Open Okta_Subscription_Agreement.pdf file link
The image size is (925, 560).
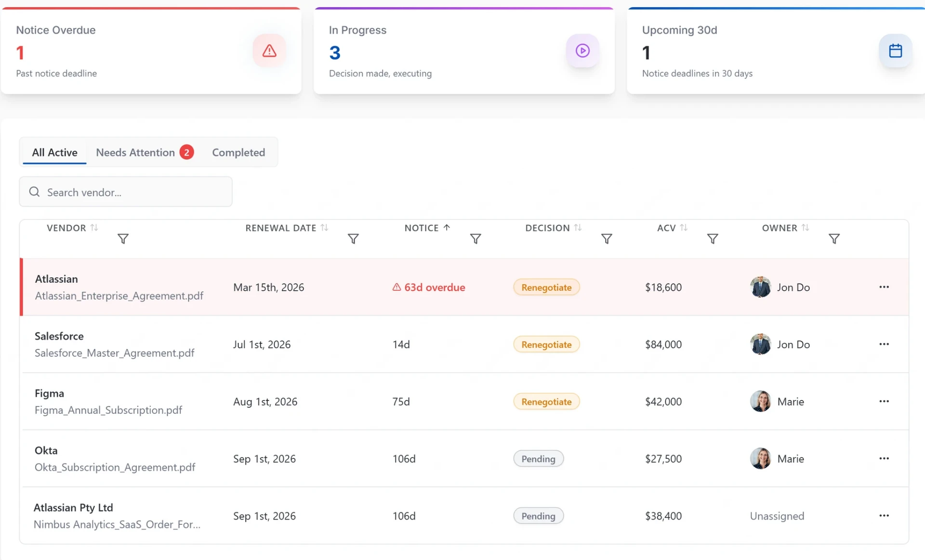coord(115,467)
